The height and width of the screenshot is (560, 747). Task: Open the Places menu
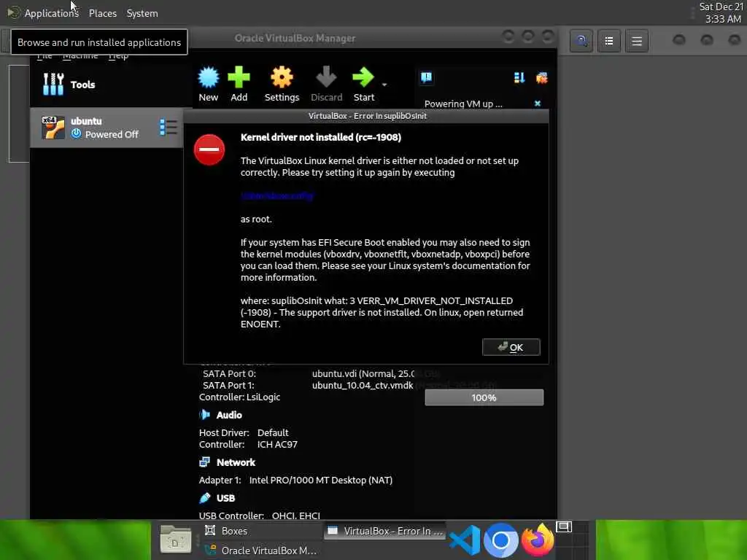(x=102, y=13)
